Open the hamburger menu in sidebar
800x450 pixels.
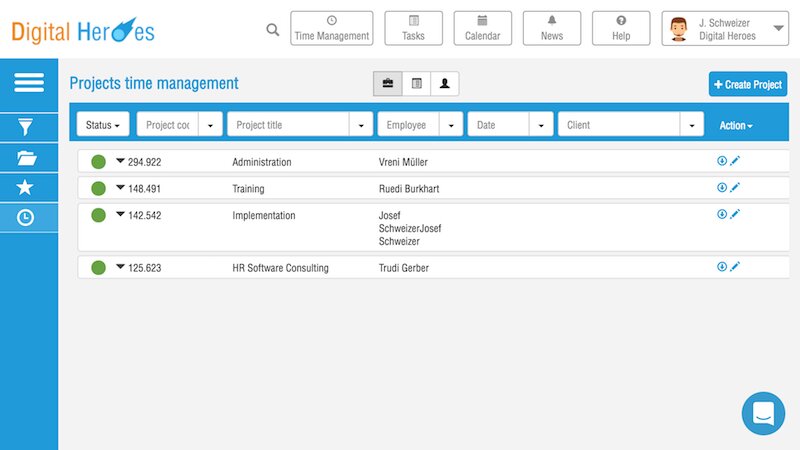pyautogui.click(x=29, y=83)
